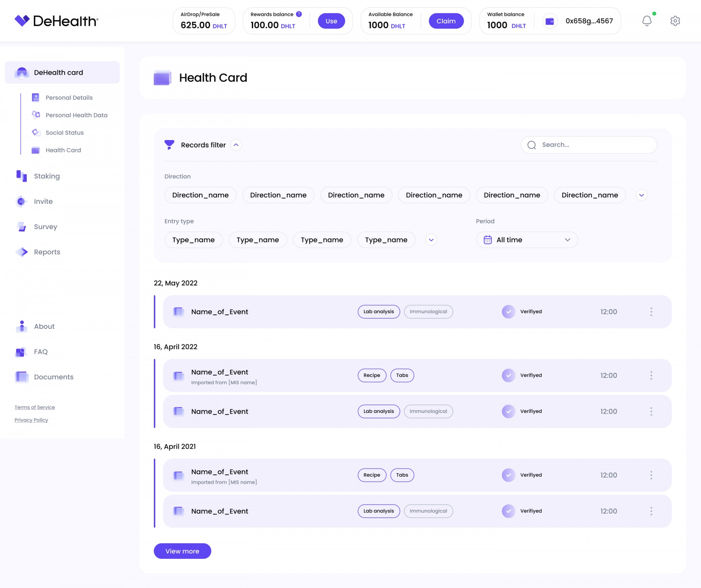
Task: Toggle the first Type_name filter chip
Action: click(x=193, y=240)
